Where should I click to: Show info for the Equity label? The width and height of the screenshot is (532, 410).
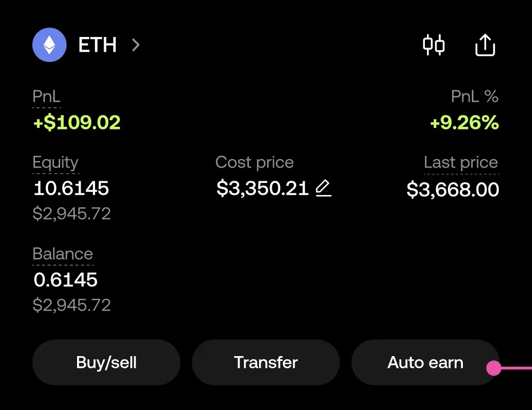tap(55, 163)
